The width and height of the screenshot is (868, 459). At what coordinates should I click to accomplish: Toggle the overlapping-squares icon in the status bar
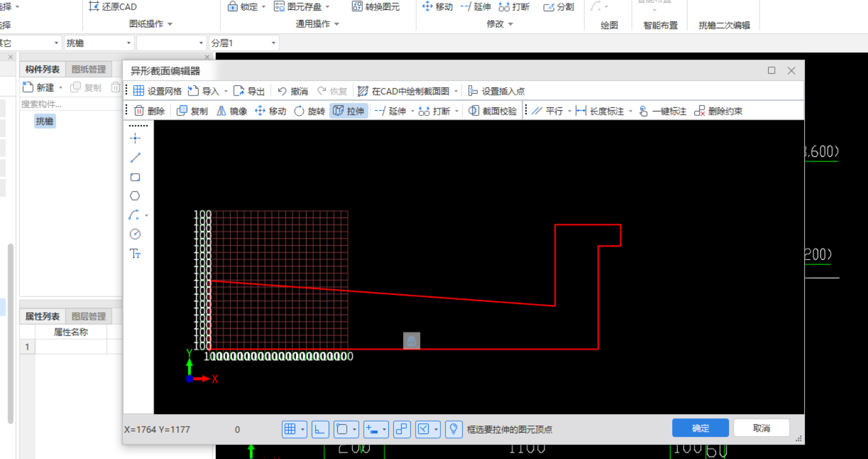pos(402,429)
